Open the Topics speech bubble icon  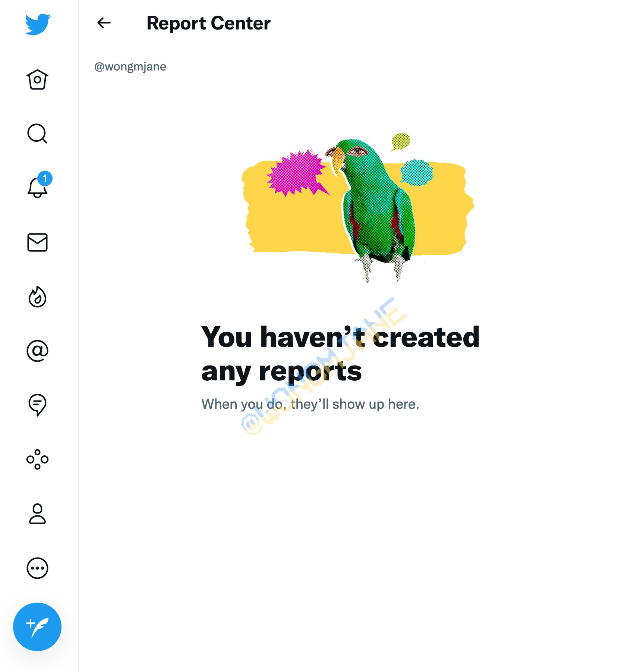click(37, 405)
